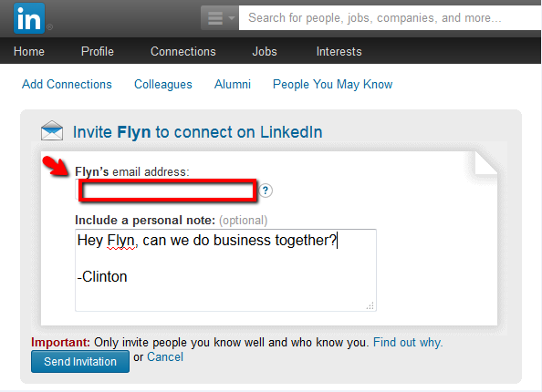The height and width of the screenshot is (392, 542).
Task: Open the Interests menu
Action: click(x=339, y=51)
